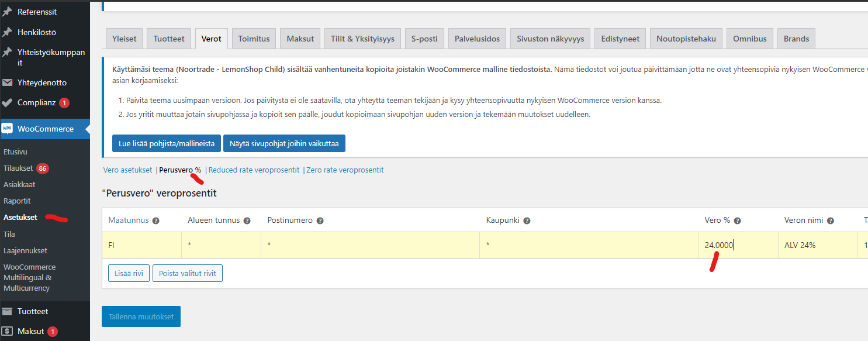Click the WooCommerce logo icon in sidebar
This screenshot has width=868, height=341.
click(x=7, y=129)
